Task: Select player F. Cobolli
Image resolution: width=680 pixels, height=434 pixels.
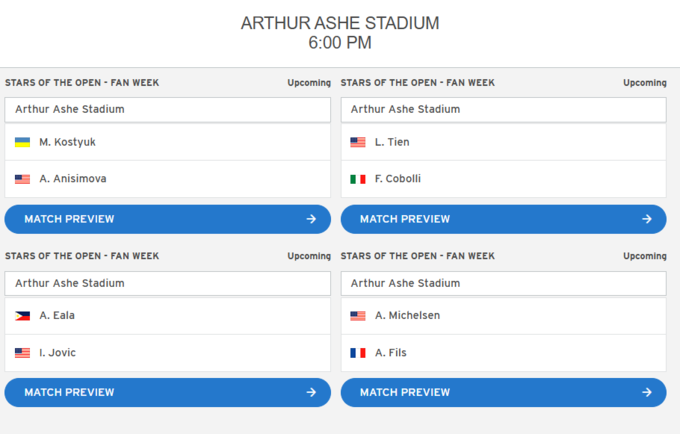Action: click(398, 179)
